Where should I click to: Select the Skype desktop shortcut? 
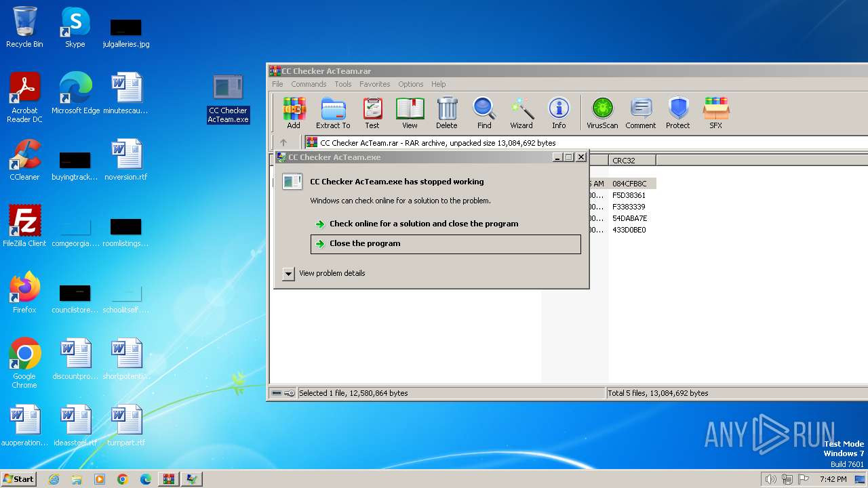pos(75,27)
